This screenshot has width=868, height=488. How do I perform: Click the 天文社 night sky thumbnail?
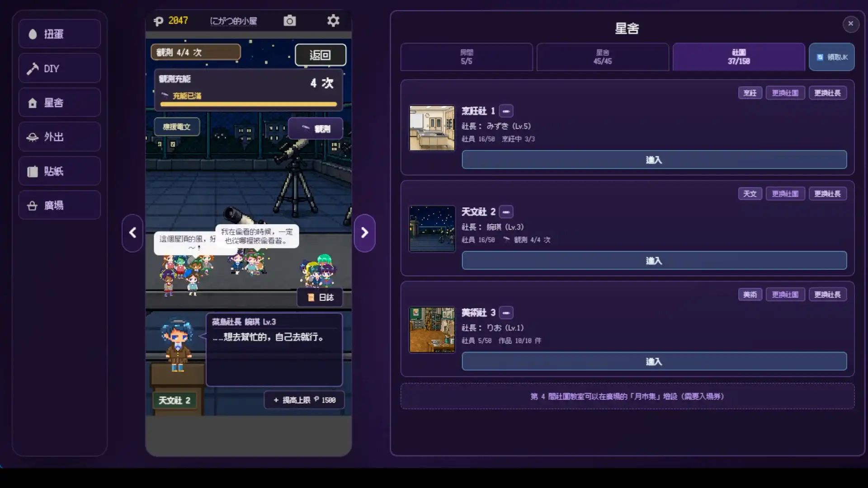coord(432,229)
